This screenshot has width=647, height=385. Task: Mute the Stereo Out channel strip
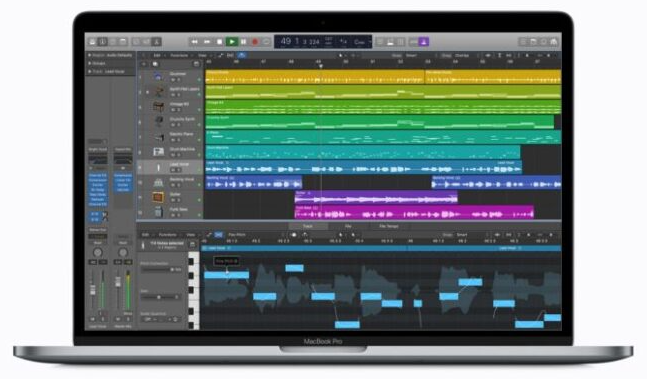(118, 319)
